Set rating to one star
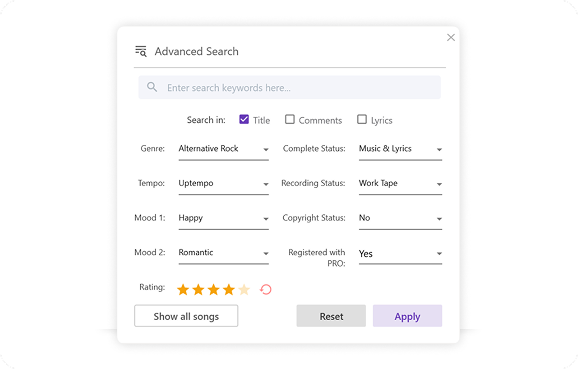The width and height of the screenshot is (578, 369). pos(183,289)
